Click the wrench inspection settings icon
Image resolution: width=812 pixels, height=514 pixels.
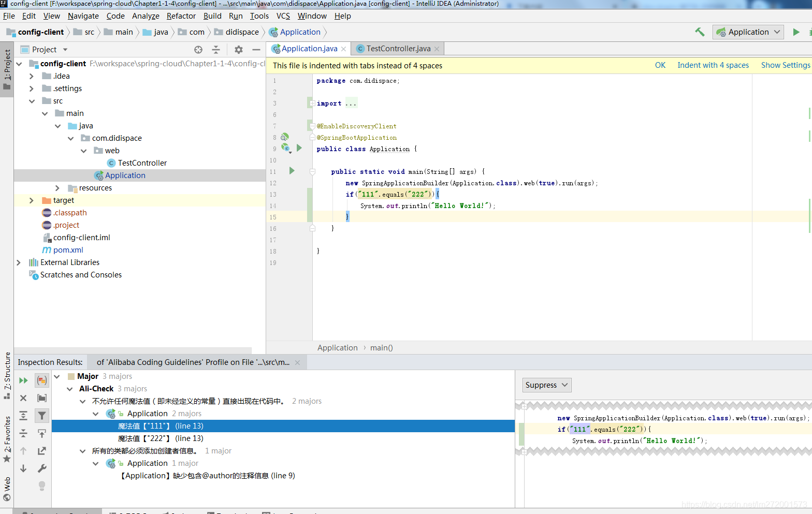click(42, 468)
